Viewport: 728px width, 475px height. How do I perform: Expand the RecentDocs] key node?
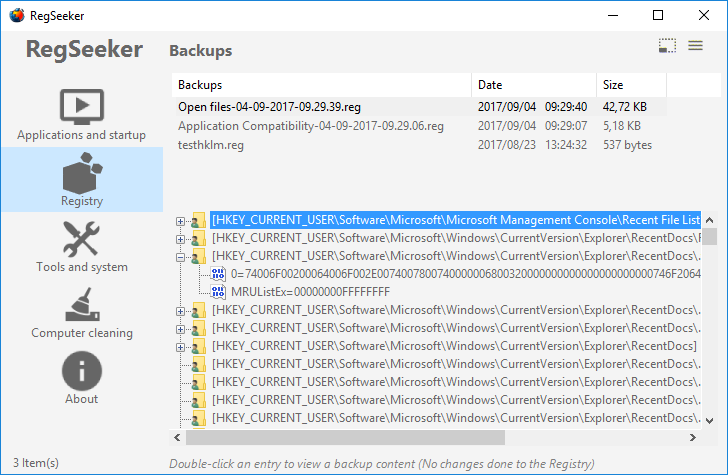[x=180, y=347]
